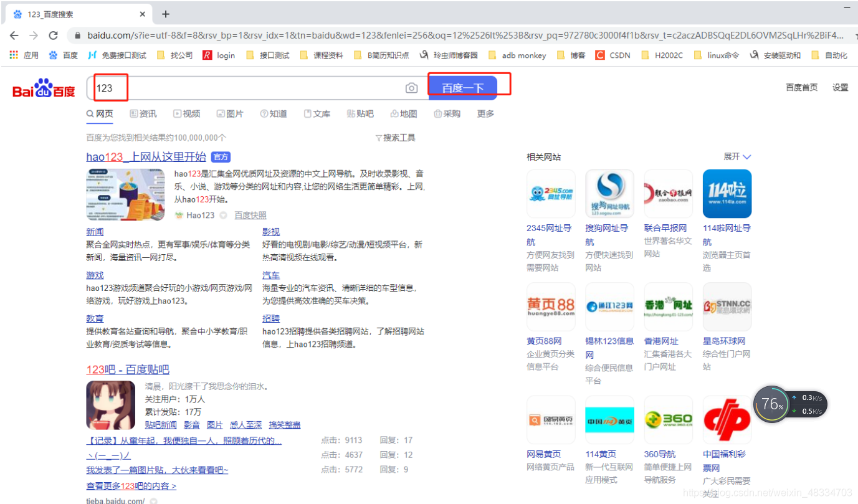
Task: Open the 课程资料 bookmark folder
Action: pyautogui.click(x=322, y=55)
